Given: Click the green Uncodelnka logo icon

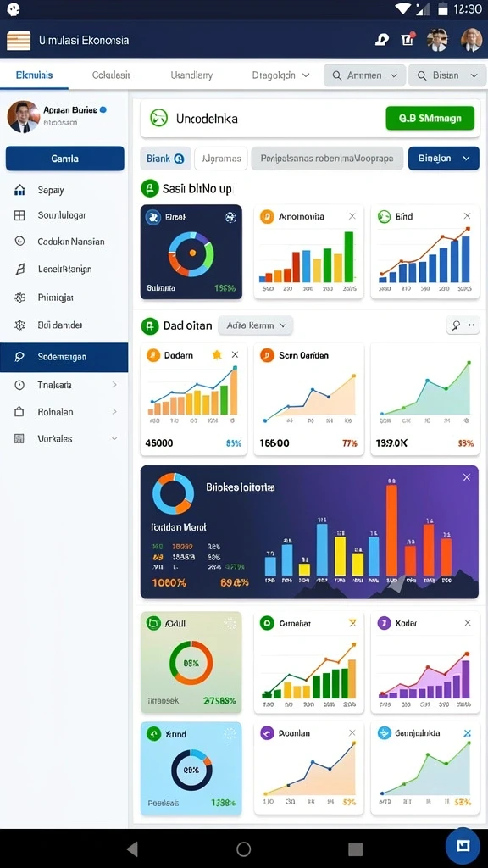Looking at the screenshot, I should pos(158,118).
